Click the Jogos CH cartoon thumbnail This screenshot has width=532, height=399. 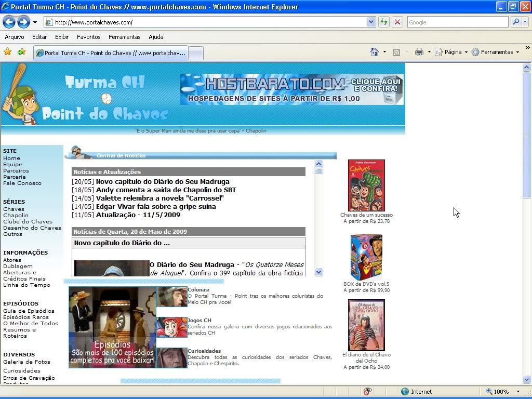pyautogui.click(x=172, y=327)
